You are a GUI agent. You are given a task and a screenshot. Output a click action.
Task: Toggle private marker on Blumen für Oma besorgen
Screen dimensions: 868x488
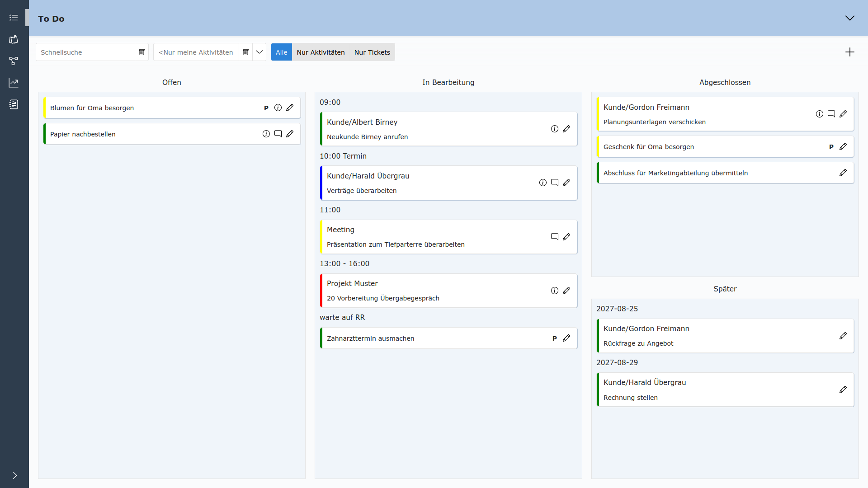266,108
